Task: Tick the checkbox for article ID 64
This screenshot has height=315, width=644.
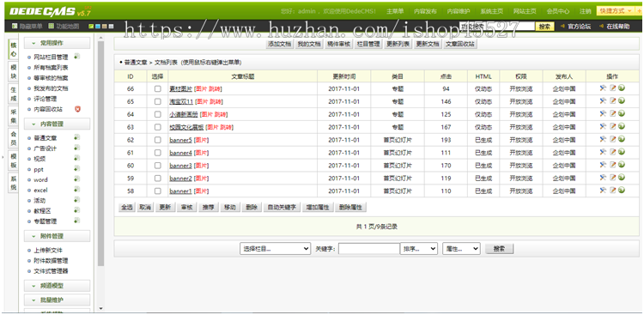Action: tap(158, 114)
